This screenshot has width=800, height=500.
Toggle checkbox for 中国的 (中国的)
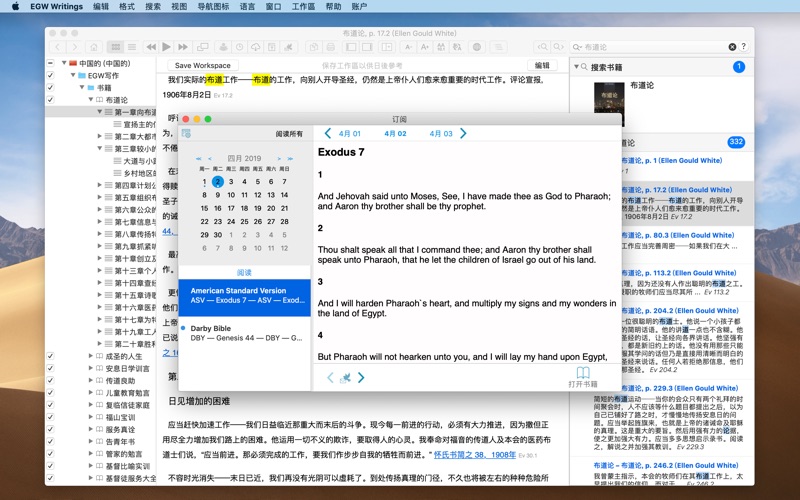tap(50, 63)
